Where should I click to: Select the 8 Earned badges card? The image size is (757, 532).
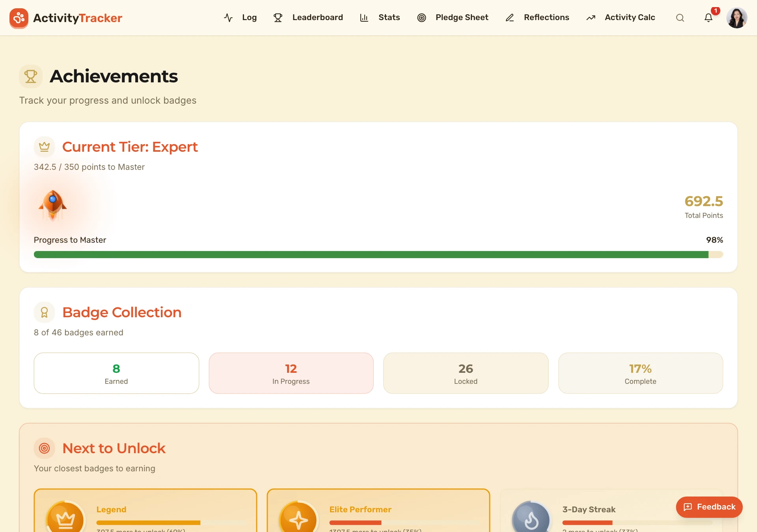116,373
